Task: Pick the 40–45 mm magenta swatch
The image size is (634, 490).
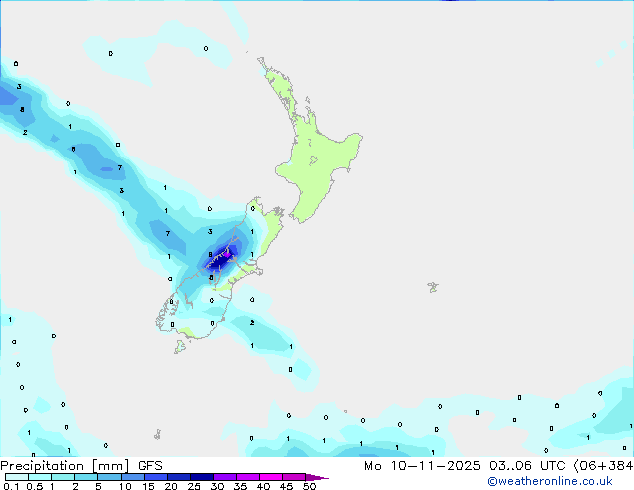Action: [271, 477]
